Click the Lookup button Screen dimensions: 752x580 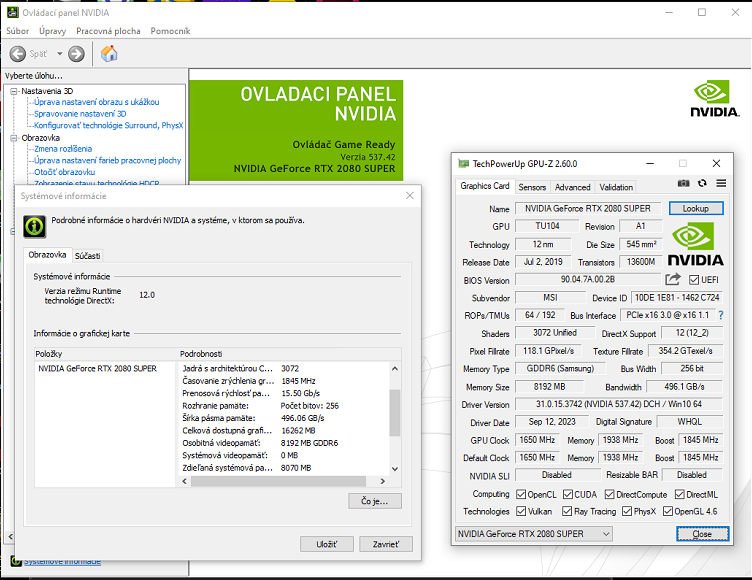(695, 209)
